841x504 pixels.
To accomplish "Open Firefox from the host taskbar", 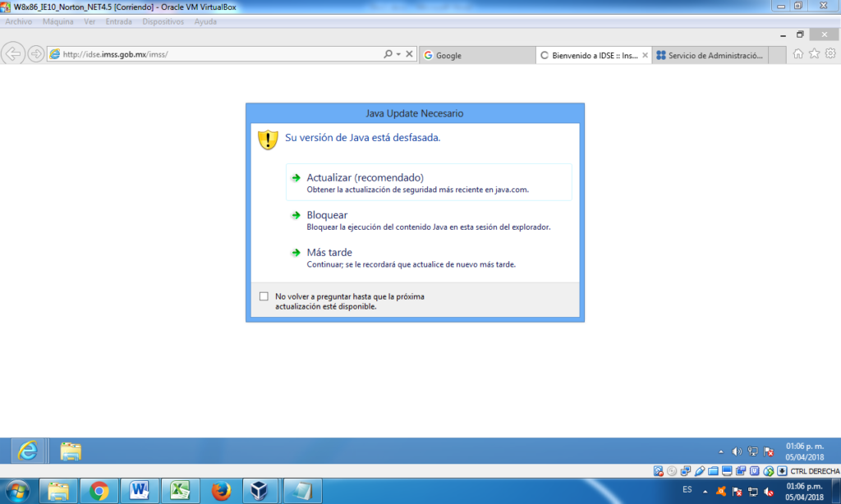I will 220,491.
